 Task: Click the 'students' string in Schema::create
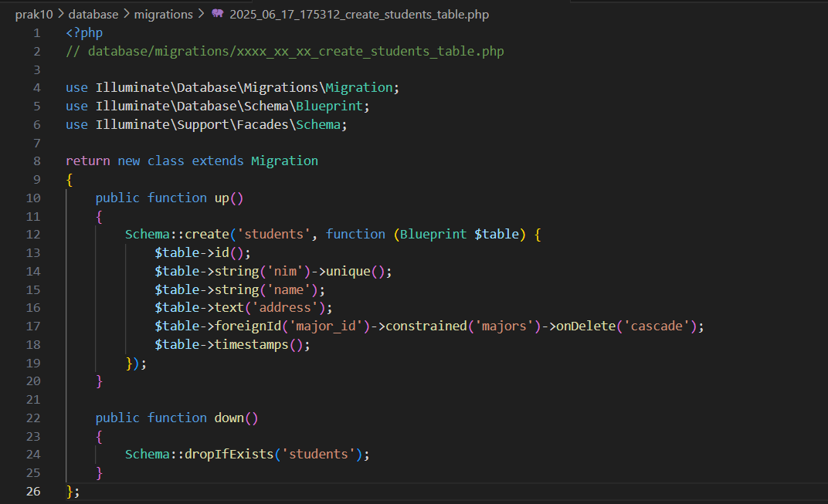tap(281, 234)
